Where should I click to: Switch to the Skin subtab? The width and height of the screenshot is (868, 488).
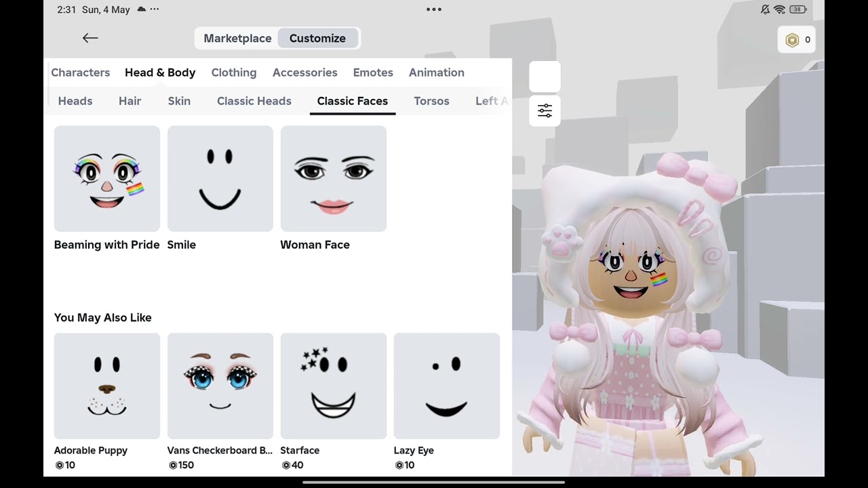(x=179, y=101)
